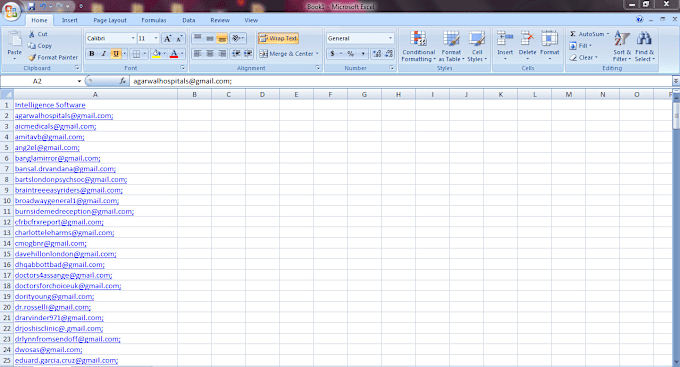The width and height of the screenshot is (680, 367).
Task: Apply yellow fill color to cell
Action: [157, 54]
